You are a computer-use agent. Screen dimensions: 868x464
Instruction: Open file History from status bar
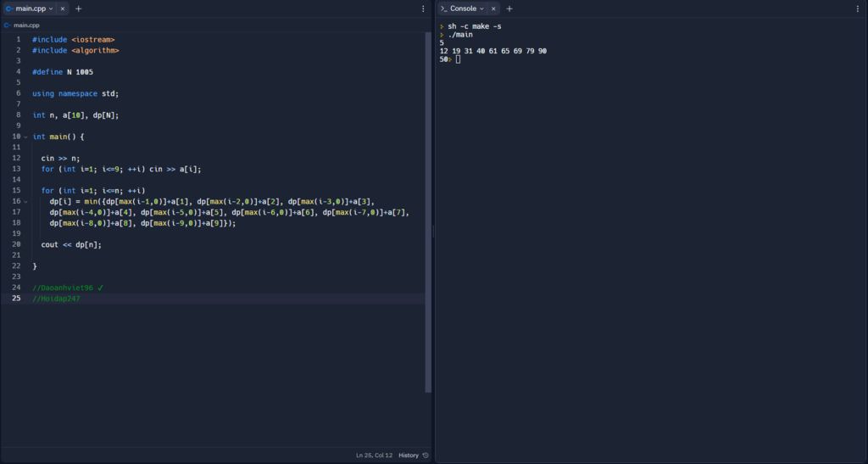pyautogui.click(x=409, y=456)
